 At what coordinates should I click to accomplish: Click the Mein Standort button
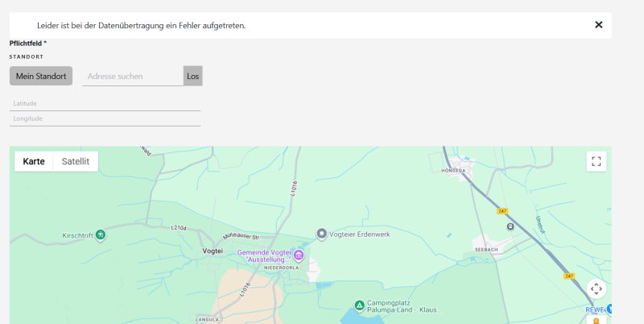[x=41, y=77]
